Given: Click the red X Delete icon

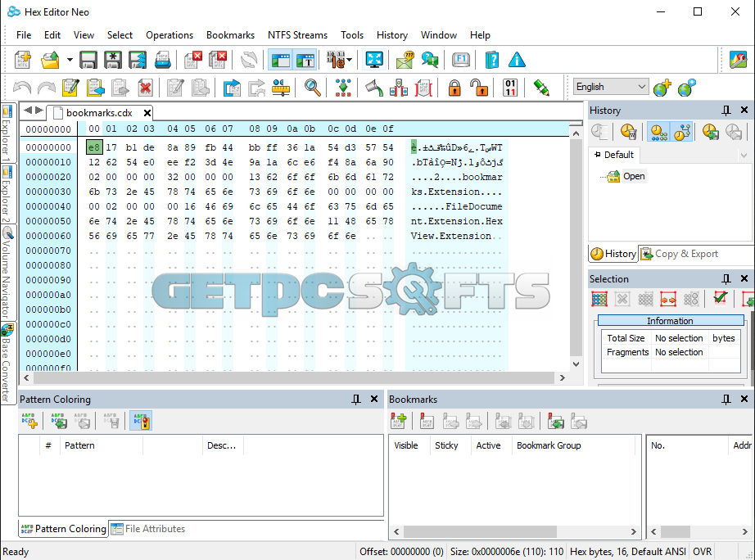Looking at the screenshot, I should [x=145, y=88].
